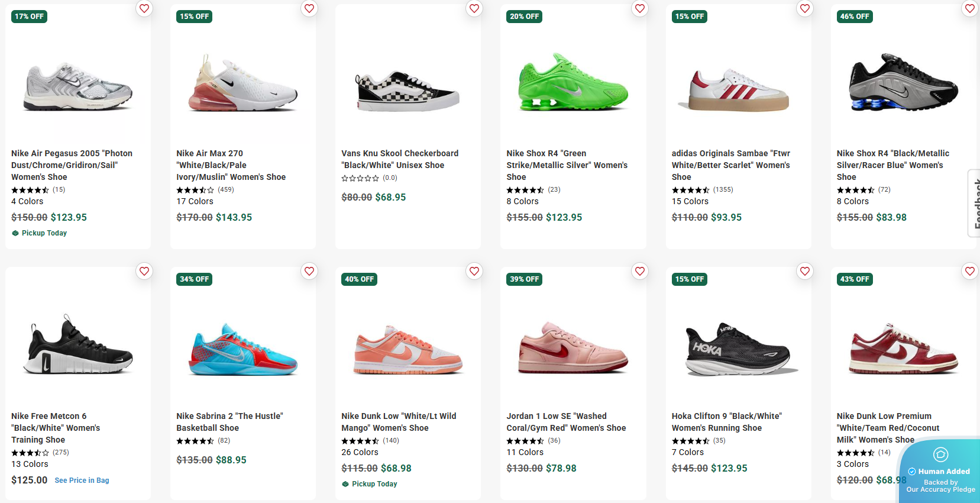This screenshot has height=503, width=980.
Task: Click the 1355 reviews count for adidas Sambae
Action: [x=722, y=189]
